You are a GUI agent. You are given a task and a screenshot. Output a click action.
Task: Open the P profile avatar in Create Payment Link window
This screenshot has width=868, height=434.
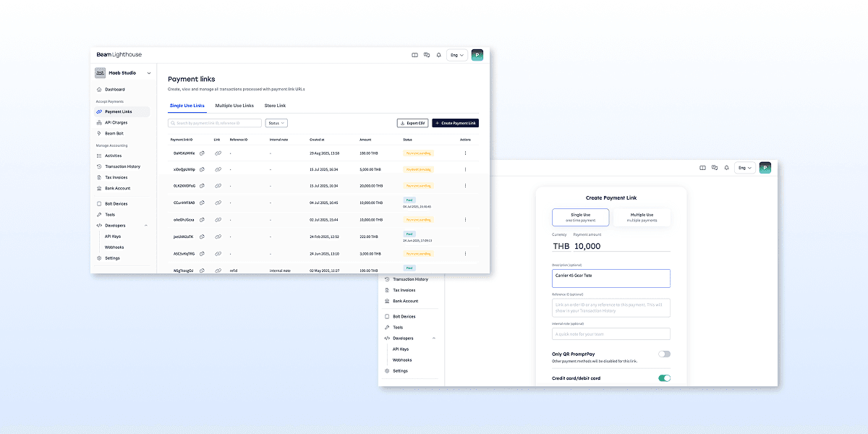(x=765, y=167)
